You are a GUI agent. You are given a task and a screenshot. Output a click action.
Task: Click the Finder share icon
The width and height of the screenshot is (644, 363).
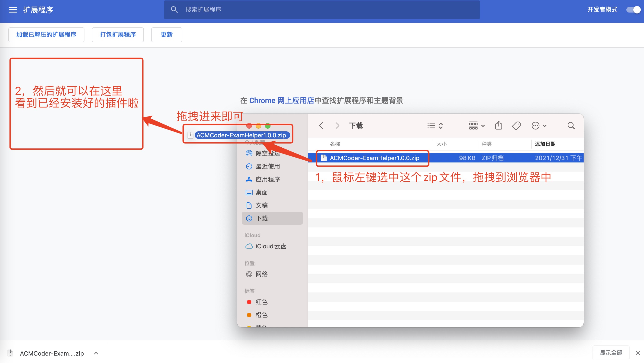(499, 125)
